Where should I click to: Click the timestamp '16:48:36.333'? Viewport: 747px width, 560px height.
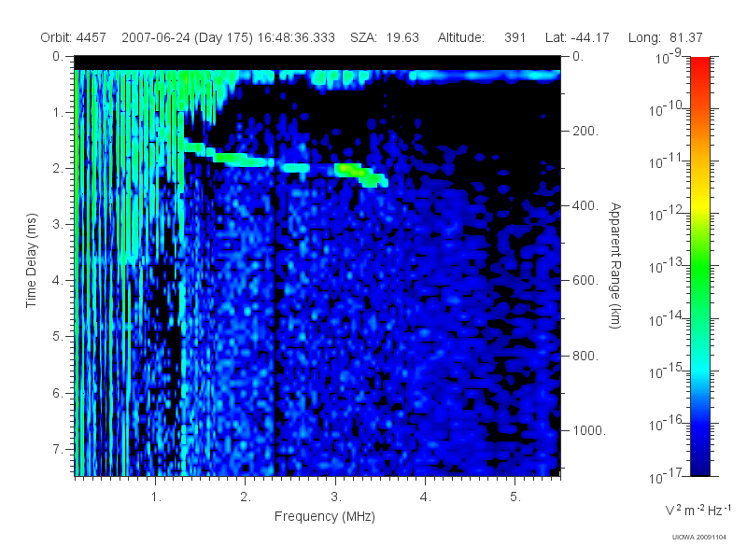coord(296,37)
